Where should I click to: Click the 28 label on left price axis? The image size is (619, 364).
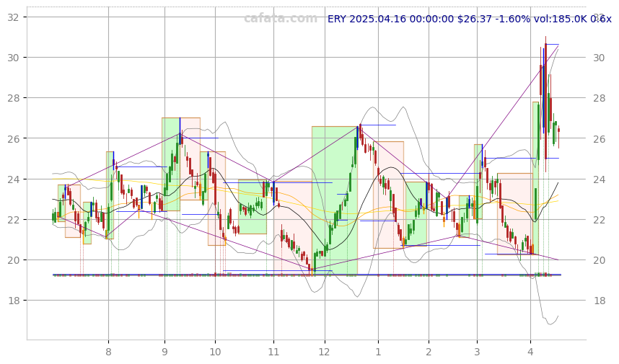tap(14, 98)
